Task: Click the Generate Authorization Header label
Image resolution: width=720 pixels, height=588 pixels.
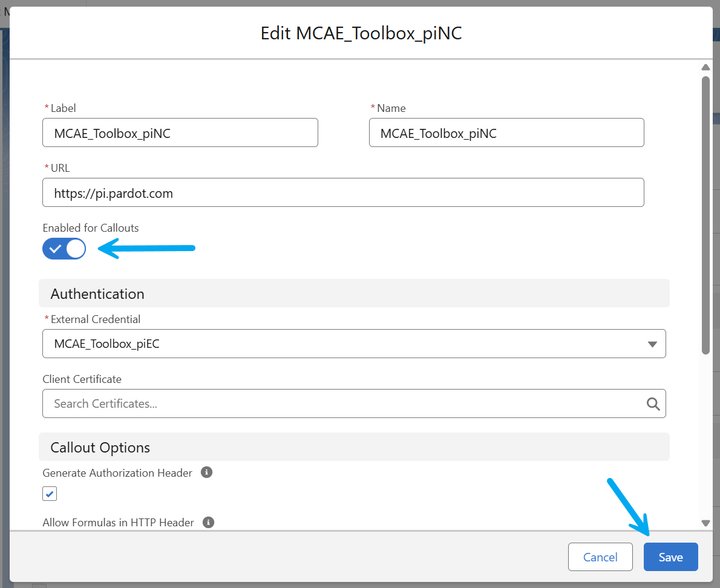Action: click(117, 473)
